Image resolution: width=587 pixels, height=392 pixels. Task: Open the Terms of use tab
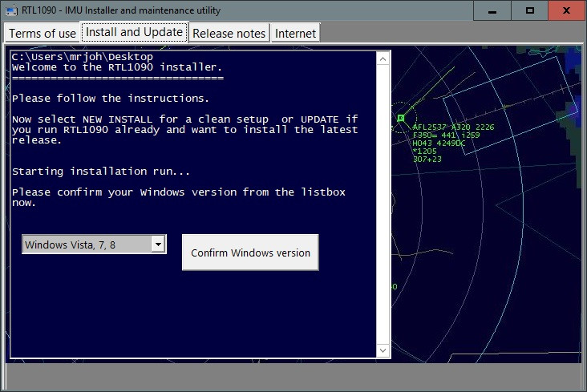(x=43, y=34)
